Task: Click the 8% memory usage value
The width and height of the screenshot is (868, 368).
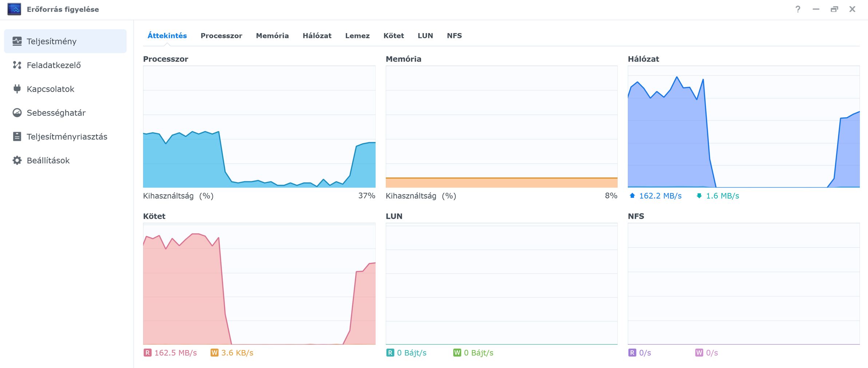Action: pos(611,196)
